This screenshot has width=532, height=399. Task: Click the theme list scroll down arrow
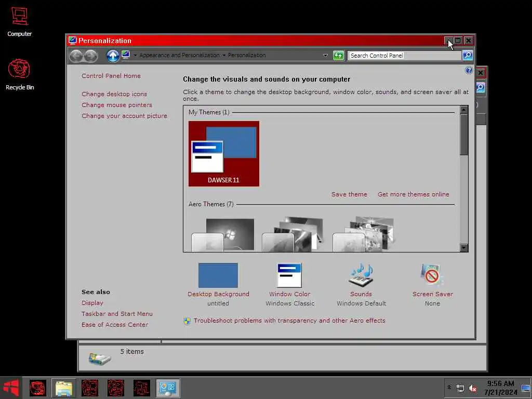click(x=463, y=248)
